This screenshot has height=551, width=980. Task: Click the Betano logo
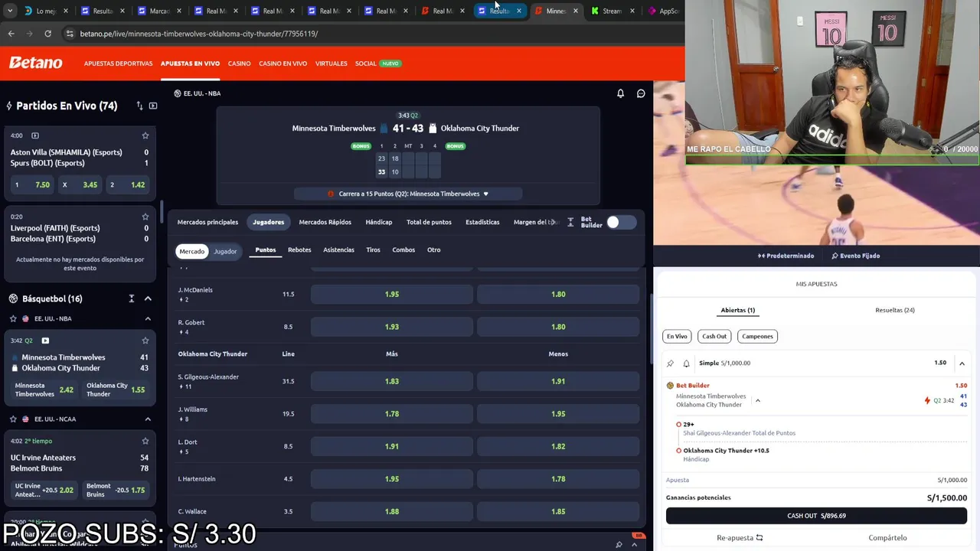point(35,64)
